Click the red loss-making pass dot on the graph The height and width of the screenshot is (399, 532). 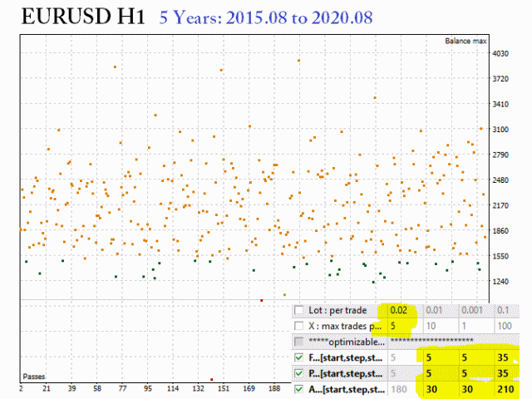(262, 300)
